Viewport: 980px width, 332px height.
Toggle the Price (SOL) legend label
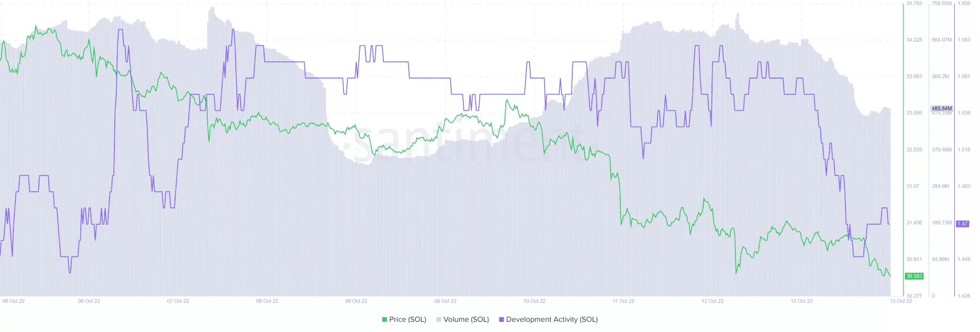[x=407, y=320]
